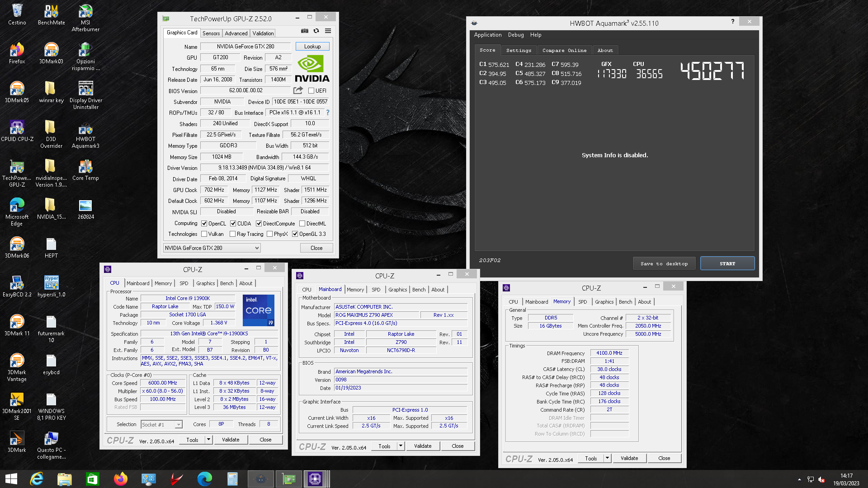Click Close button in GPU-Z window
868x488 pixels.
(316, 248)
